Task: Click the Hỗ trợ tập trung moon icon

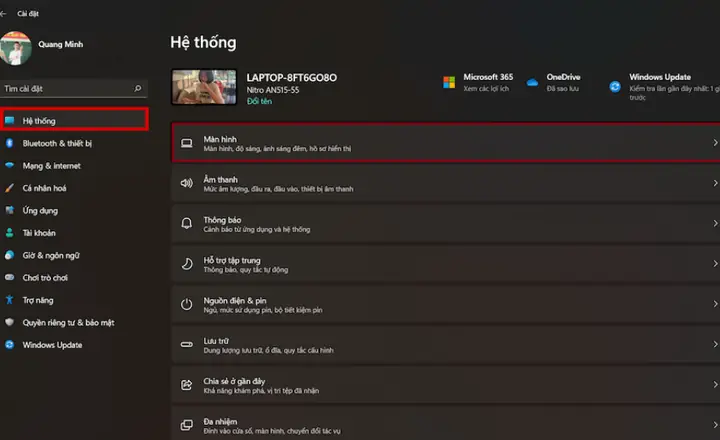Action: tap(186, 264)
